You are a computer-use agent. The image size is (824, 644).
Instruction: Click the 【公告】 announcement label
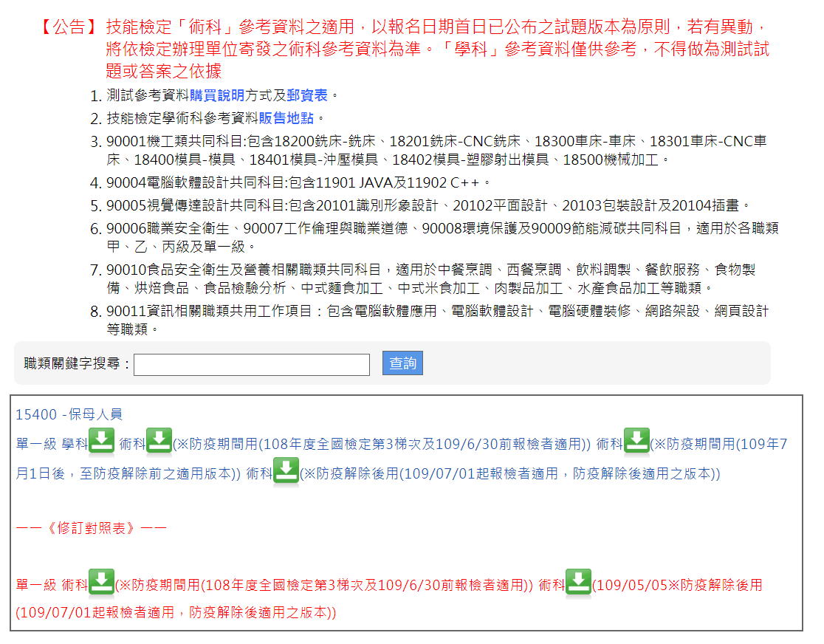pyautogui.click(x=69, y=27)
